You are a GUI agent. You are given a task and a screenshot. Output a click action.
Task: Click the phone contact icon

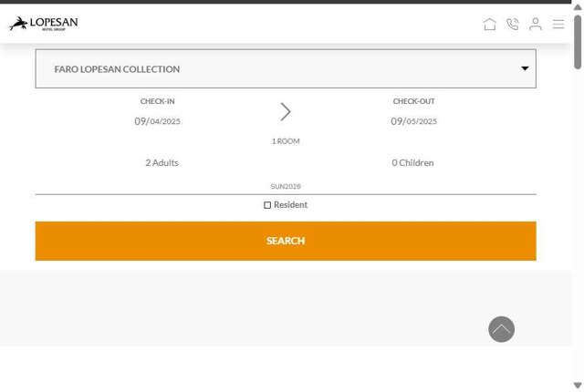[513, 25]
